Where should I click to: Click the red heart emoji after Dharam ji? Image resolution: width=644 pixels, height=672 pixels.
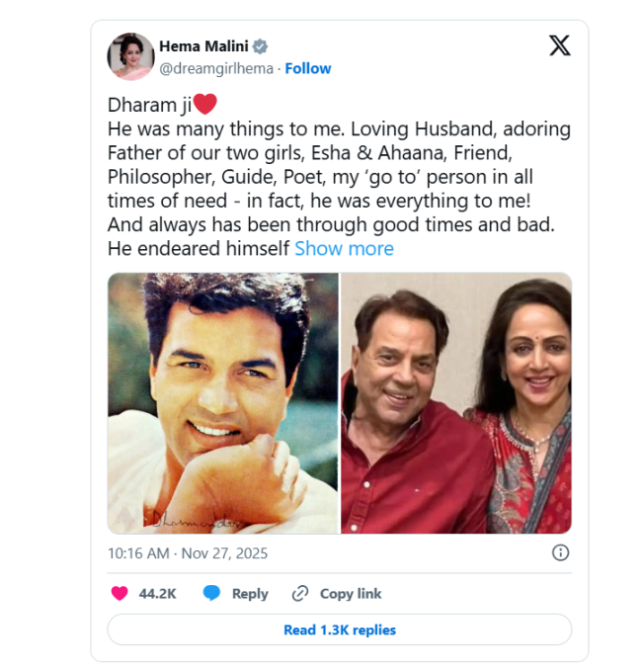point(204,105)
